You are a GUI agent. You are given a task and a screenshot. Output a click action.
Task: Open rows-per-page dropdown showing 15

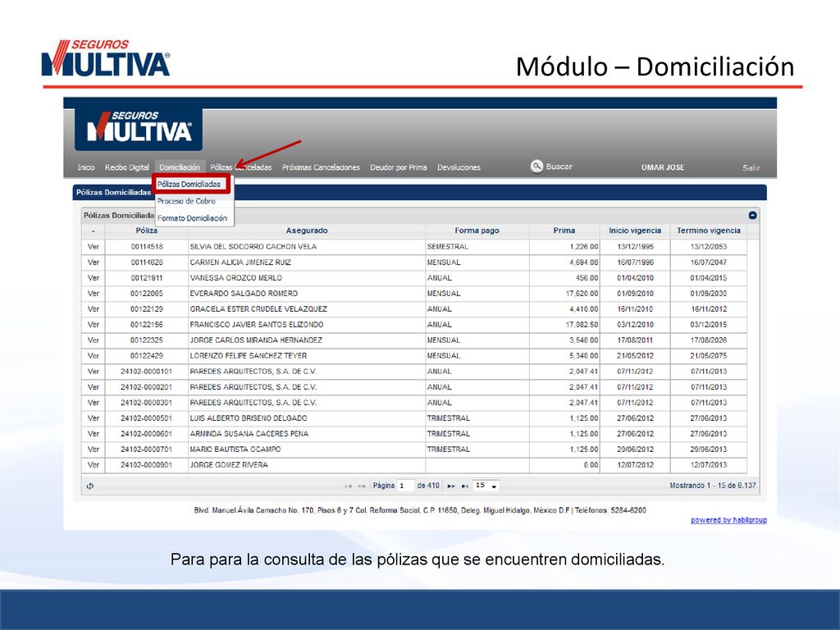486,486
